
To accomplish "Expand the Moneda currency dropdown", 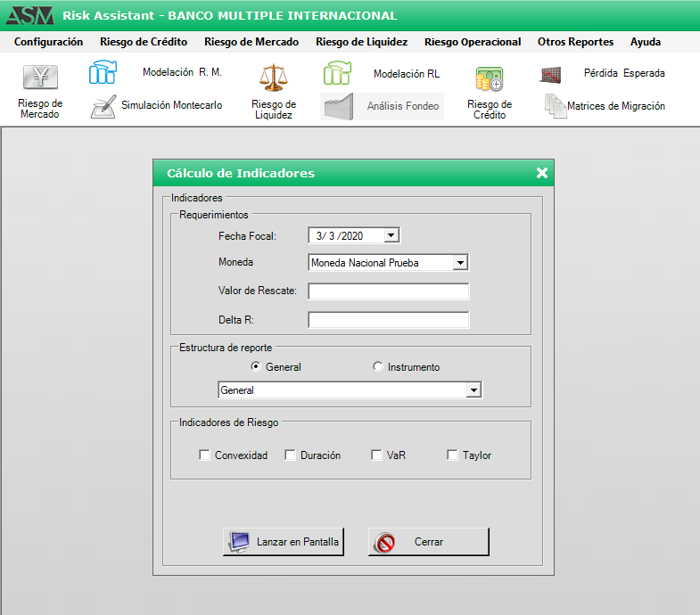I will click(x=460, y=263).
